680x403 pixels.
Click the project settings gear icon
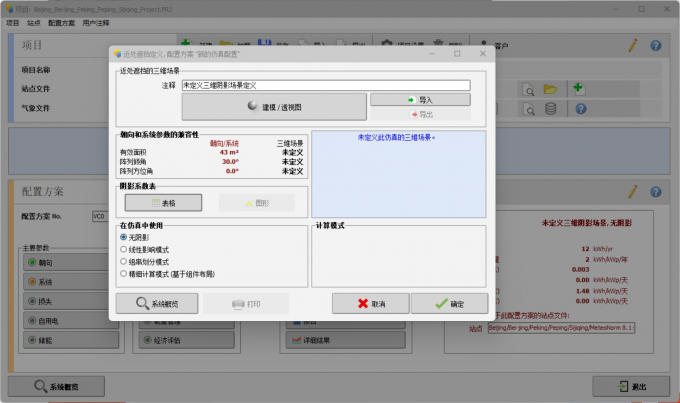pos(387,43)
